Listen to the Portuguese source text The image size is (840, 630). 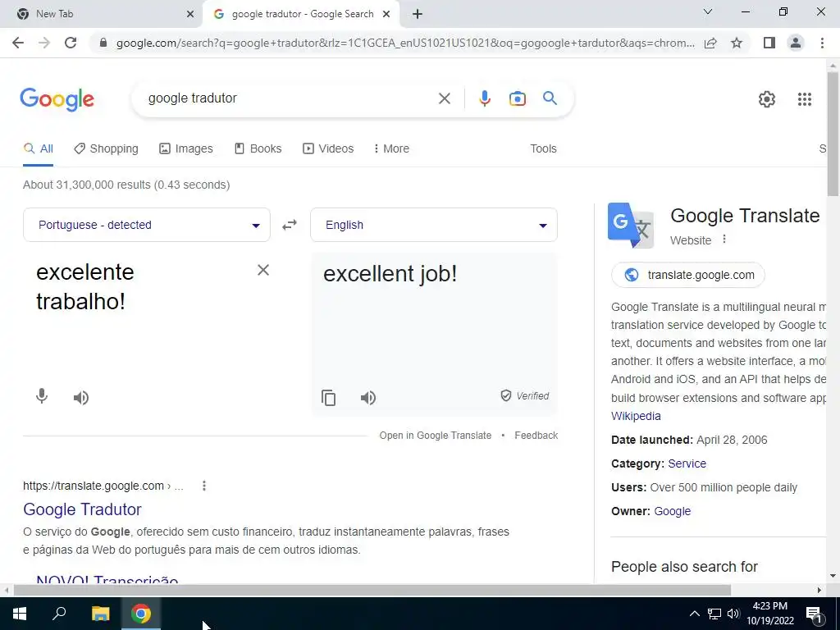(81, 398)
